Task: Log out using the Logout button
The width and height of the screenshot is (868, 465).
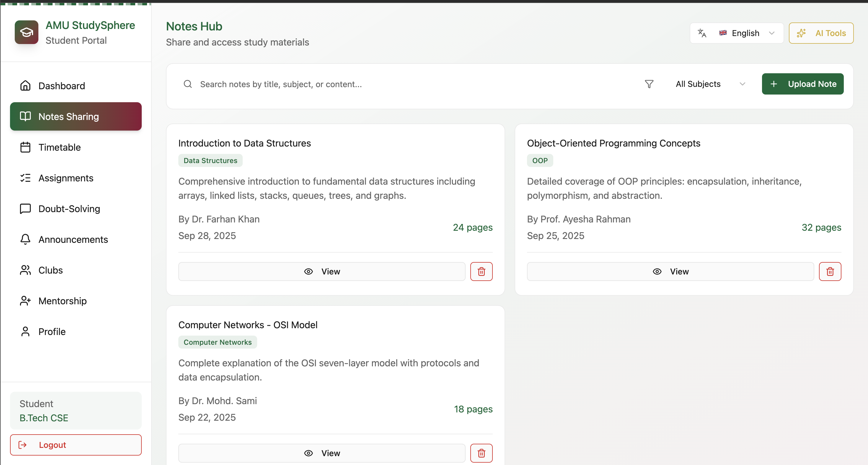Action: pyautogui.click(x=76, y=445)
